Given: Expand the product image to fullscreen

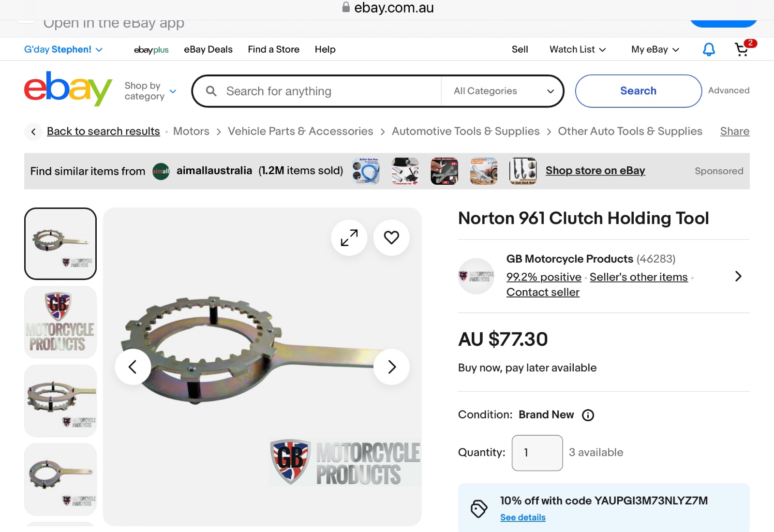Looking at the screenshot, I should [x=349, y=237].
